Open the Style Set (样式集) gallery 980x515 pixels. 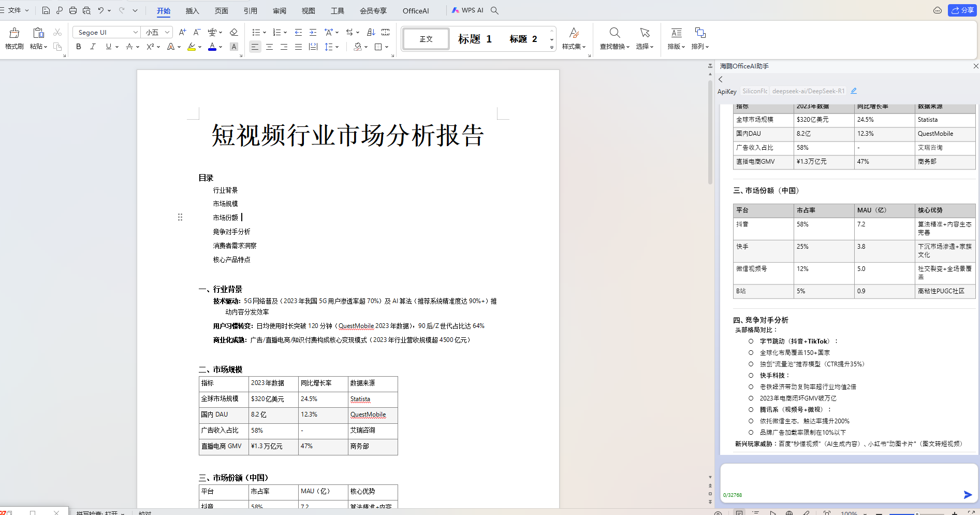[x=574, y=38]
